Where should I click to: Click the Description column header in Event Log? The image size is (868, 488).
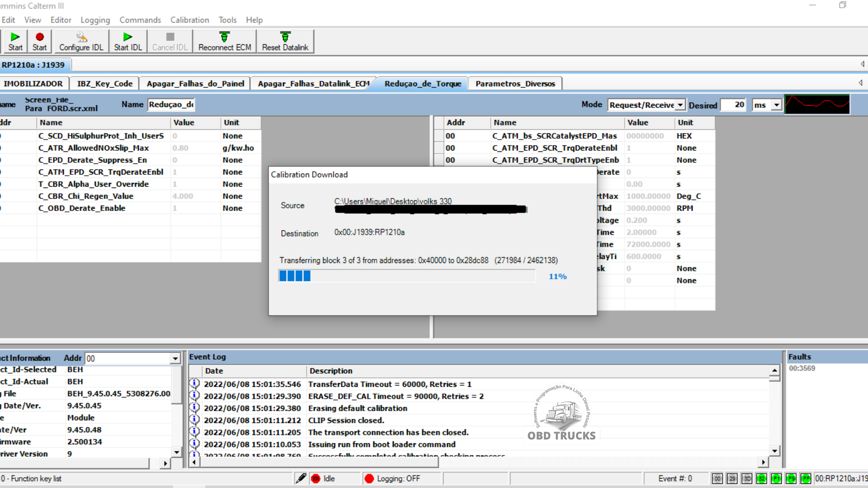click(538, 371)
